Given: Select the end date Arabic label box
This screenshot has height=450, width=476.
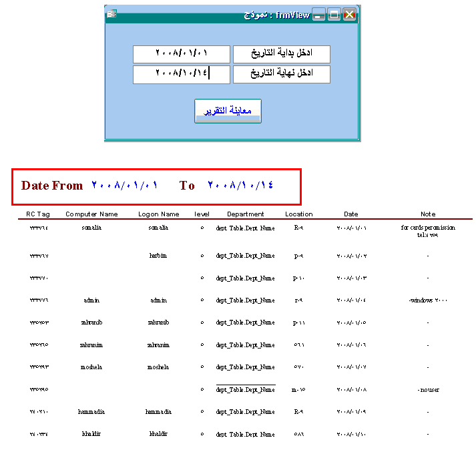Looking at the screenshot, I should tap(282, 74).
